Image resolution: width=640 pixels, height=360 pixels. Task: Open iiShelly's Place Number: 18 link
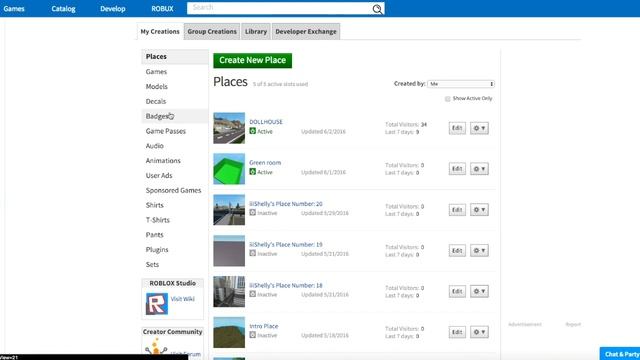(286, 285)
